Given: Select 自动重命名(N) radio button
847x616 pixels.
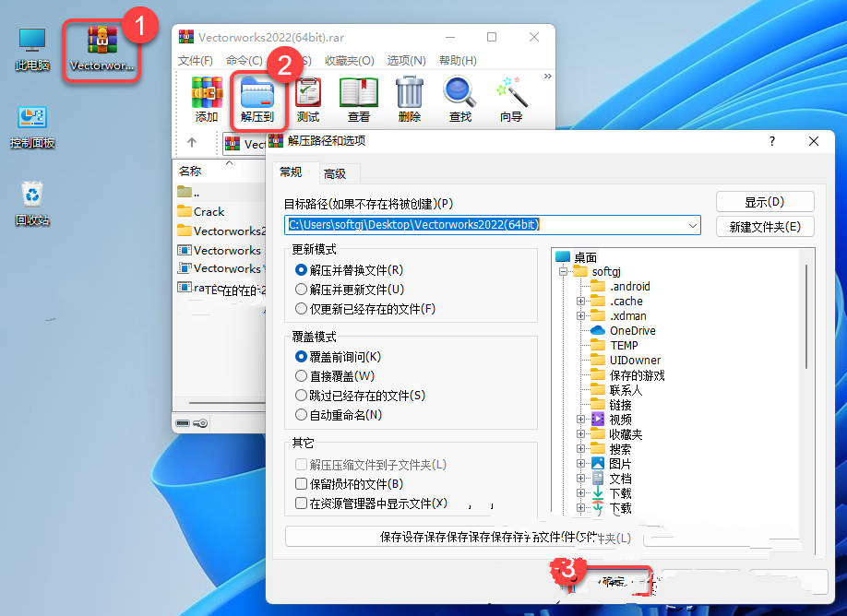Looking at the screenshot, I should coord(301,415).
